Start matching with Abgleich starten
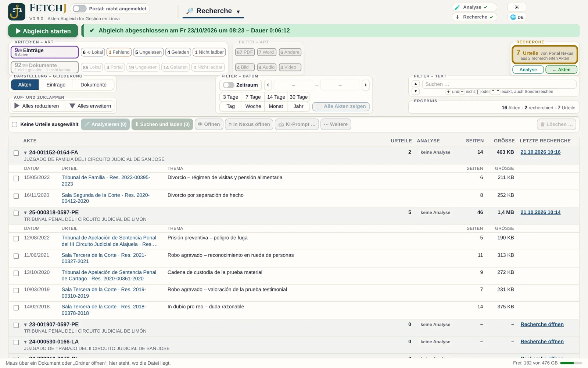588x368 pixels. (x=43, y=31)
